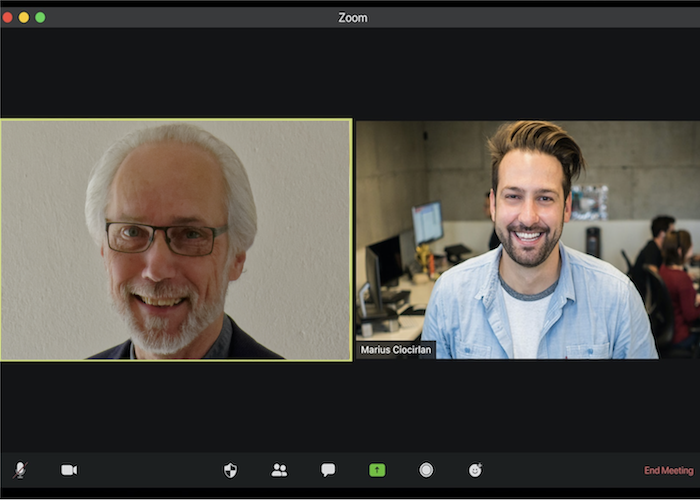Screen dimensions: 700x500
Task: Open the Reactions smiley icon
Action: (x=475, y=470)
